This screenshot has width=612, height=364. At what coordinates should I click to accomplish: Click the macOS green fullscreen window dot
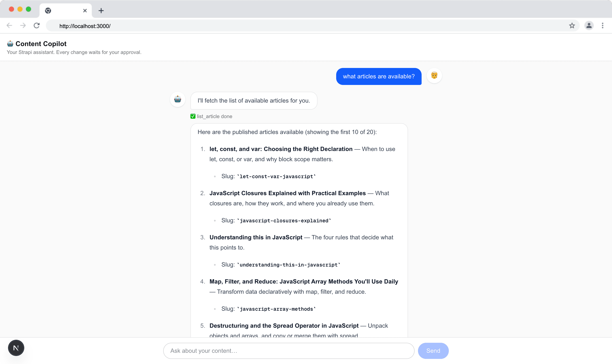coord(28,9)
